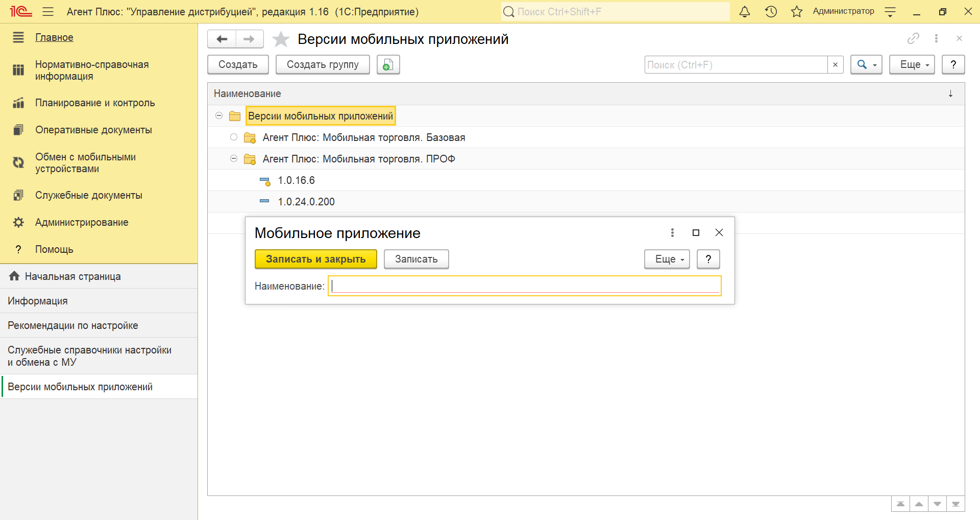Open Нормативно-справочная информация section

click(92, 70)
